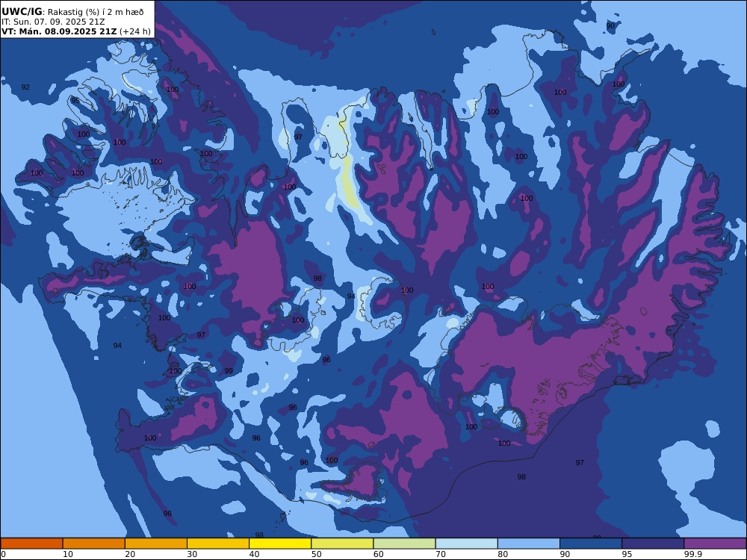This screenshot has height=560, width=747.
Task: Click the legend scale label '50'
Action: [316, 554]
